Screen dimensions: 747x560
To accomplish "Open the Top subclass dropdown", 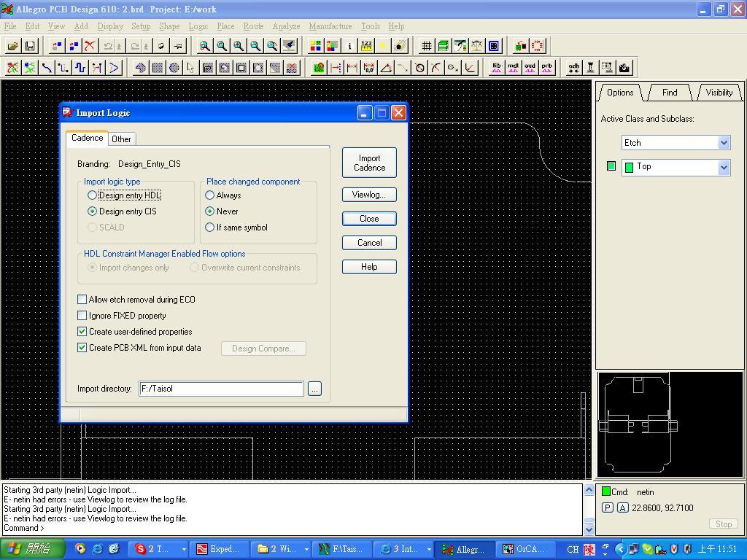I will (x=724, y=167).
